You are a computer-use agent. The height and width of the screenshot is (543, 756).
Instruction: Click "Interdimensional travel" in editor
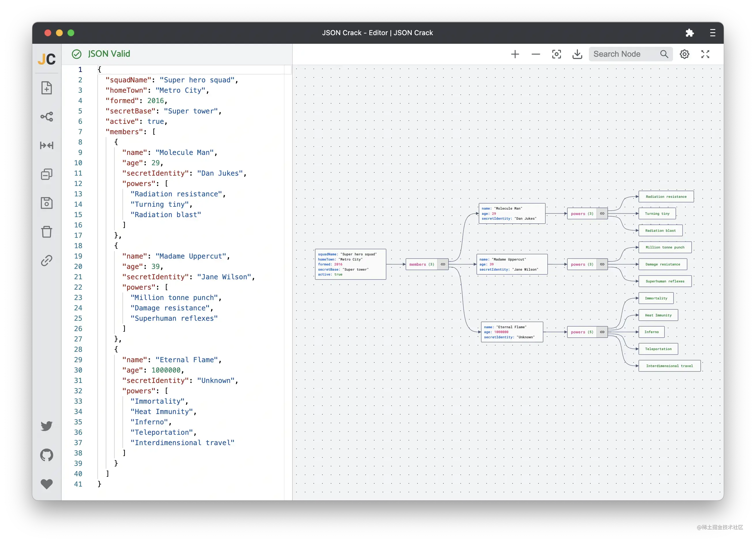pyautogui.click(x=182, y=443)
